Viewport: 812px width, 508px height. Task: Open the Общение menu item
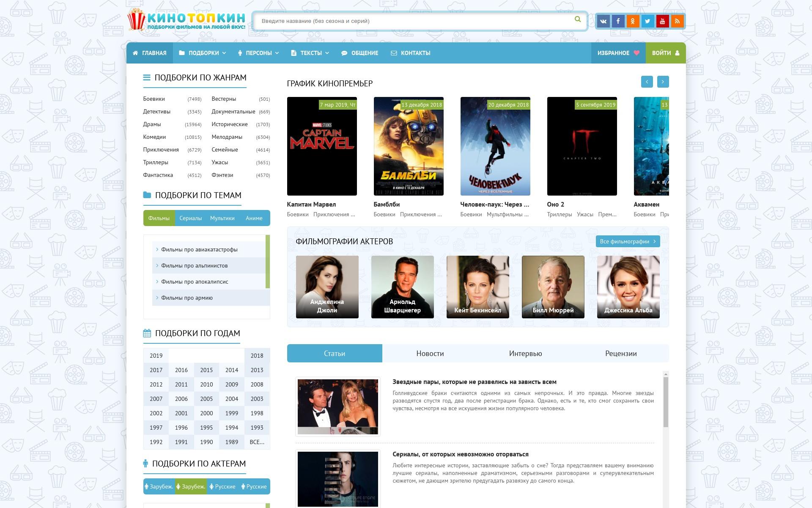(x=360, y=53)
